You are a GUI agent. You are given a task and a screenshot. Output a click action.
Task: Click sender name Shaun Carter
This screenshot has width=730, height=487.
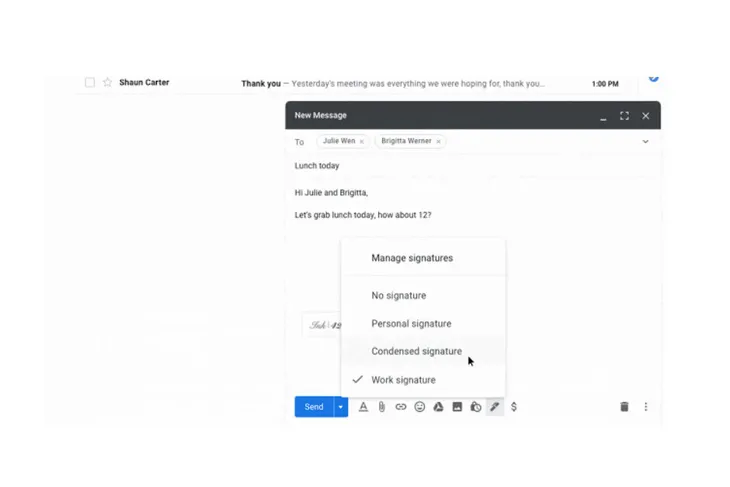pyautogui.click(x=144, y=82)
